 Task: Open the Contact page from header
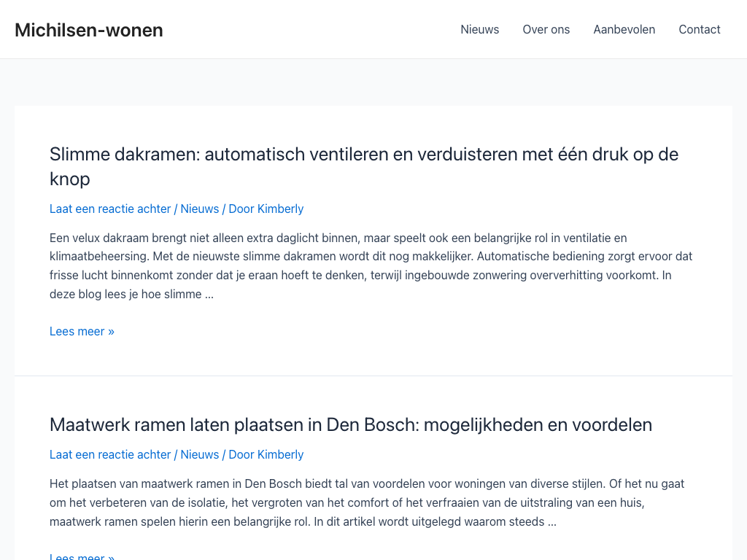(699, 29)
